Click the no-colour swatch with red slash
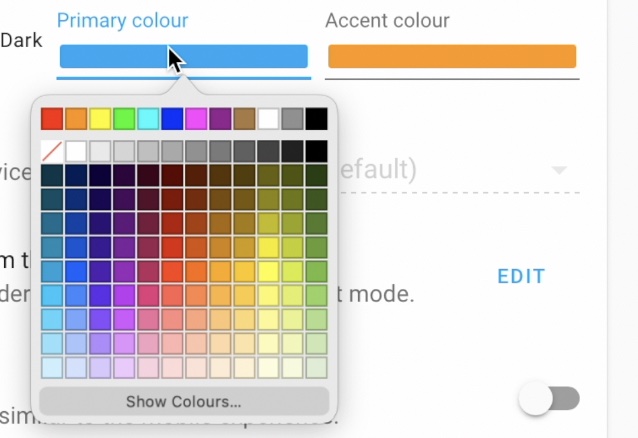638x438 pixels. point(52,151)
